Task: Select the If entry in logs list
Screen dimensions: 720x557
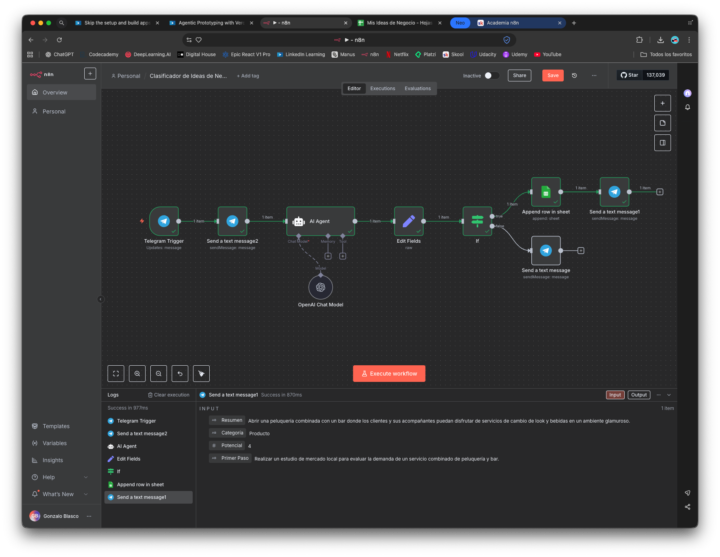Action: coord(148,472)
